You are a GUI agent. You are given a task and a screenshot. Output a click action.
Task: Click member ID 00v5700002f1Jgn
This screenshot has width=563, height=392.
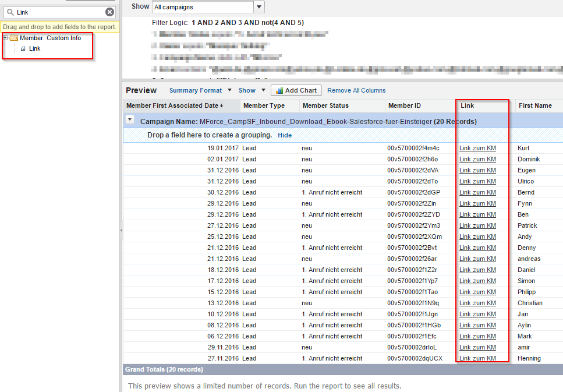click(x=413, y=314)
